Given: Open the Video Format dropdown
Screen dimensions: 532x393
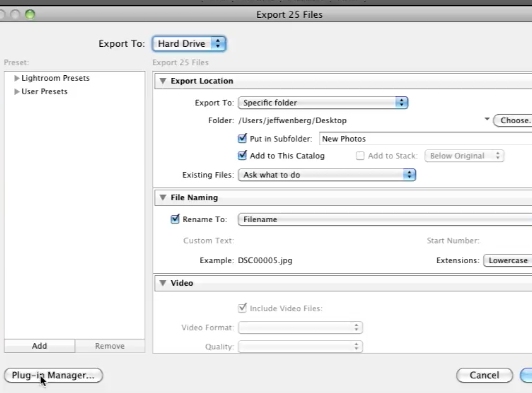Looking at the screenshot, I should [x=300, y=328].
